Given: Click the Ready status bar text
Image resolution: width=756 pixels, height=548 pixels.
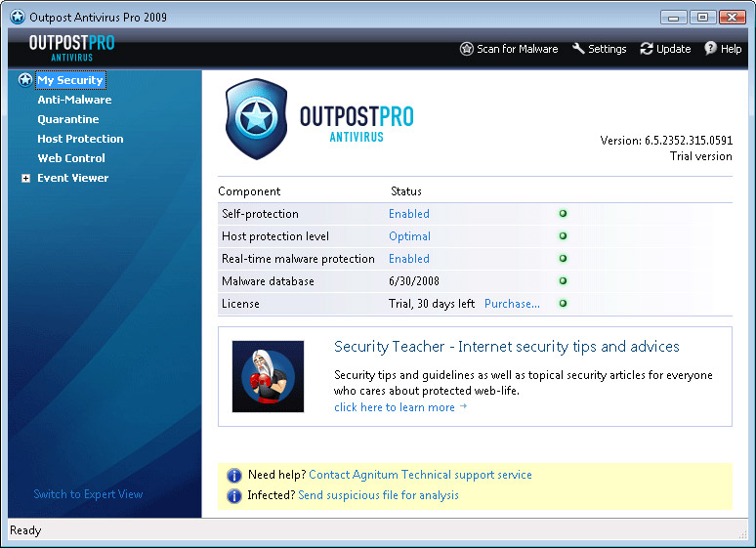Looking at the screenshot, I should click(25, 530).
